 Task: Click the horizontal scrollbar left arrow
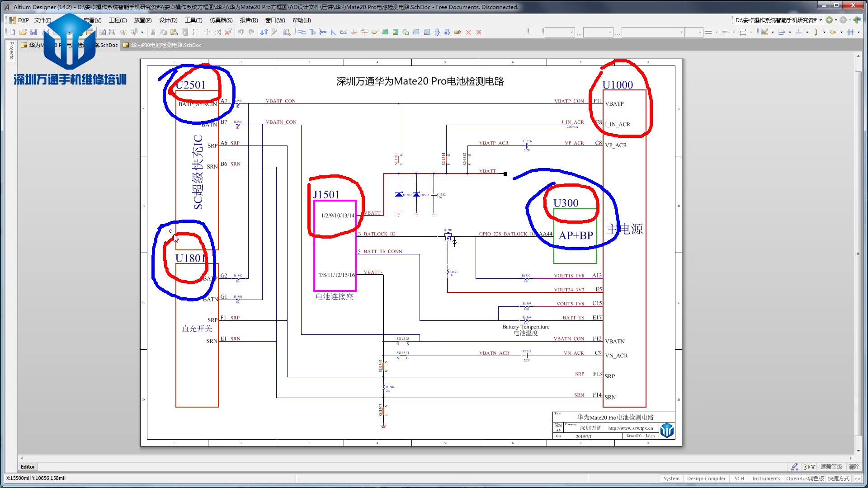point(22,458)
